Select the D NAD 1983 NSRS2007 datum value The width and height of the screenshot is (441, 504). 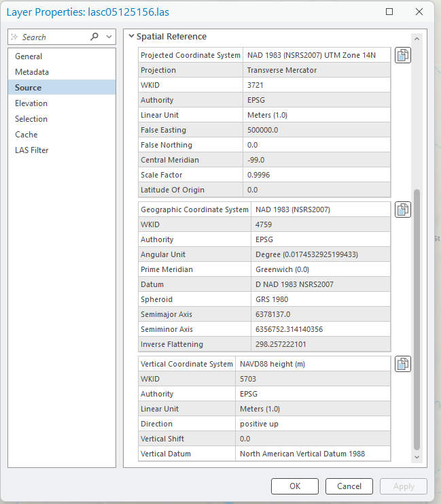point(294,284)
